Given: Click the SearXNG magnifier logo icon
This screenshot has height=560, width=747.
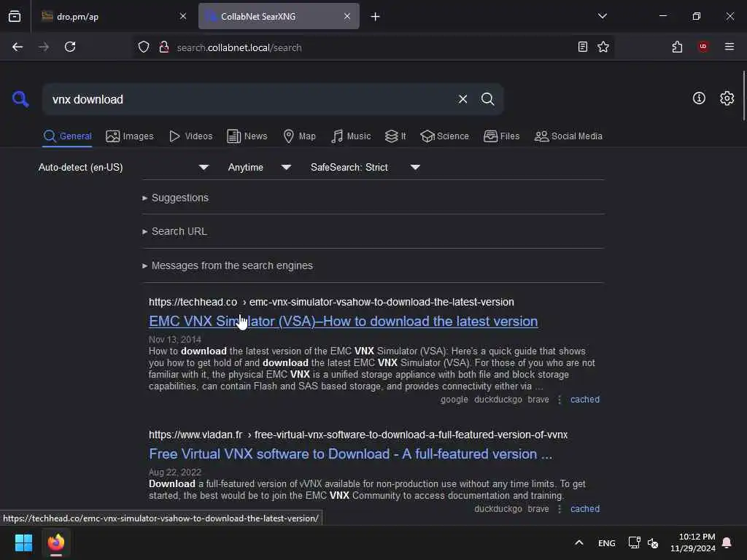Looking at the screenshot, I should coord(20,99).
